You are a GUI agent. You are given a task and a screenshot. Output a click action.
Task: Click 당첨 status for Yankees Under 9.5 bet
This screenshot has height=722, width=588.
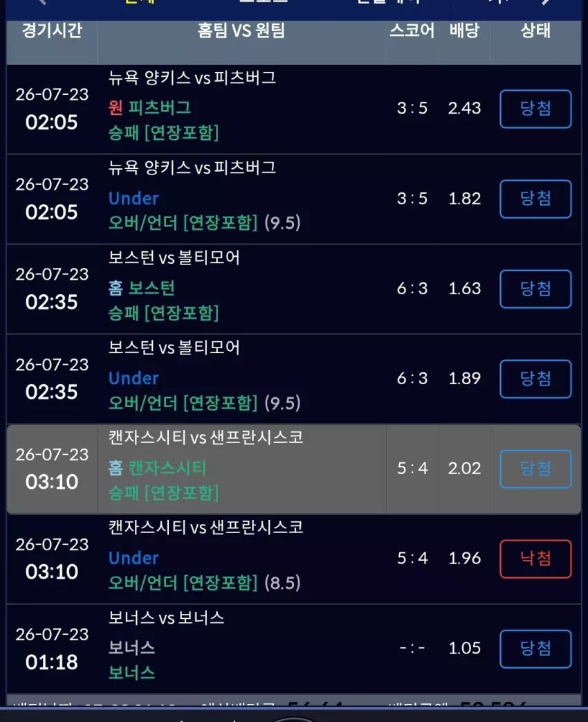pos(535,199)
